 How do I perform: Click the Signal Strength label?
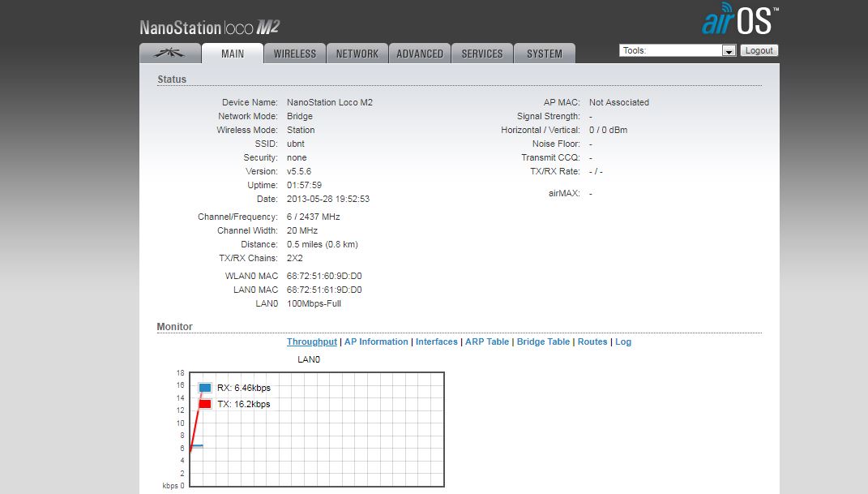pyautogui.click(x=548, y=116)
